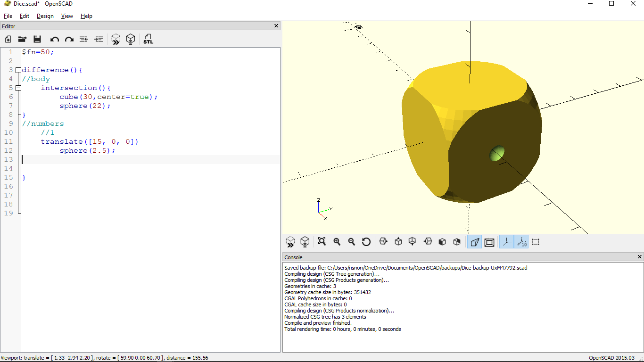Click the New file icon in editor toolbar

(x=8, y=39)
